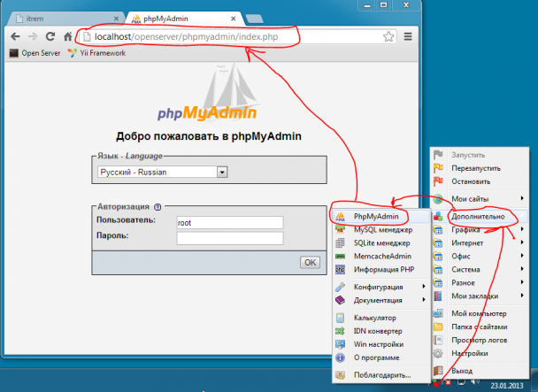Submit the login with OK
This screenshot has height=392, width=538.
click(311, 262)
